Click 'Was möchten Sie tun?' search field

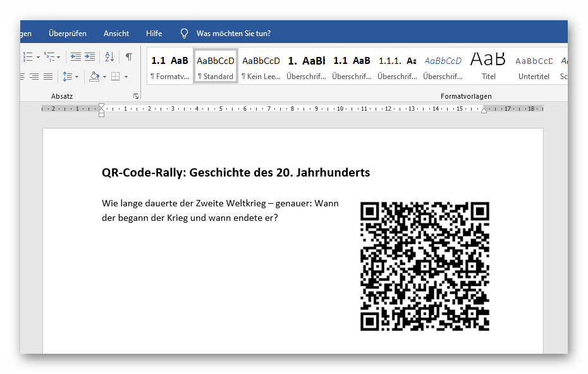[x=234, y=34]
